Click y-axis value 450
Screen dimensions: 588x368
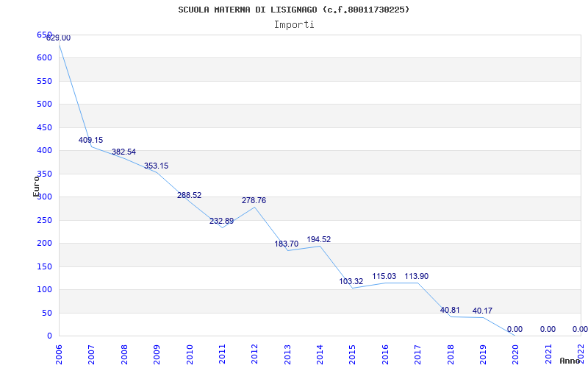[44, 127]
